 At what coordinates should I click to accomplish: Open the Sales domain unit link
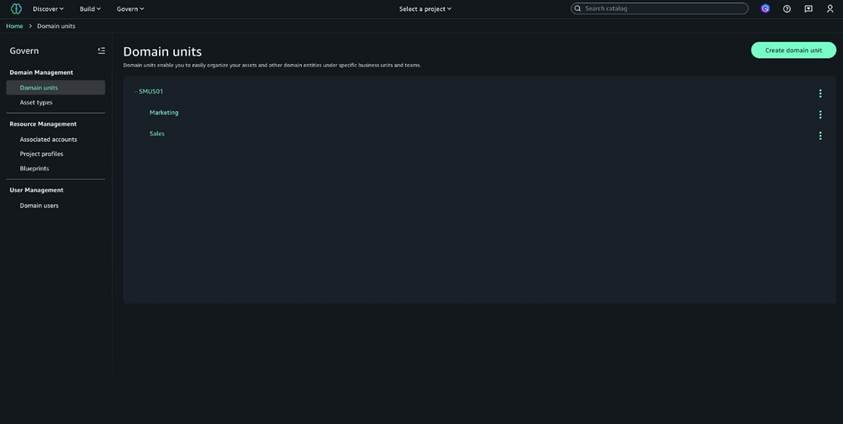(157, 133)
